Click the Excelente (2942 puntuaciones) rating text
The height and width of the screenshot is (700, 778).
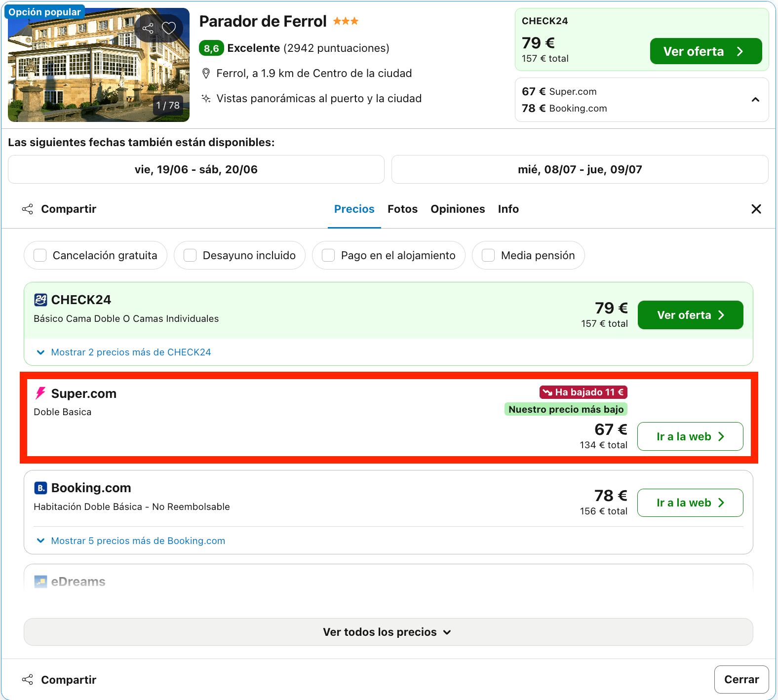[308, 48]
